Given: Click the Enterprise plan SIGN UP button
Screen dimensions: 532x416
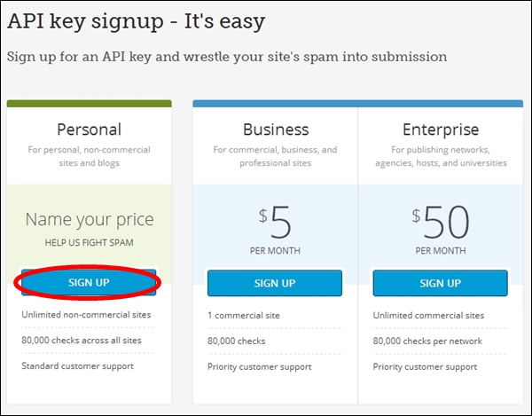Looking at the screenshot, I should 441,283.
